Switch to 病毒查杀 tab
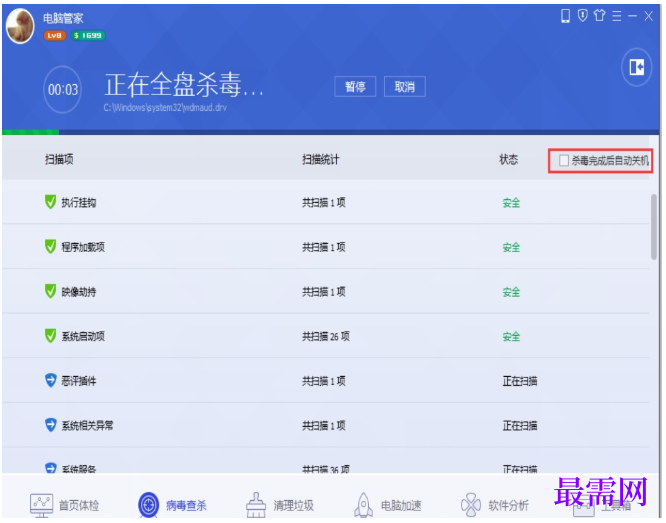 click(172, 505)
